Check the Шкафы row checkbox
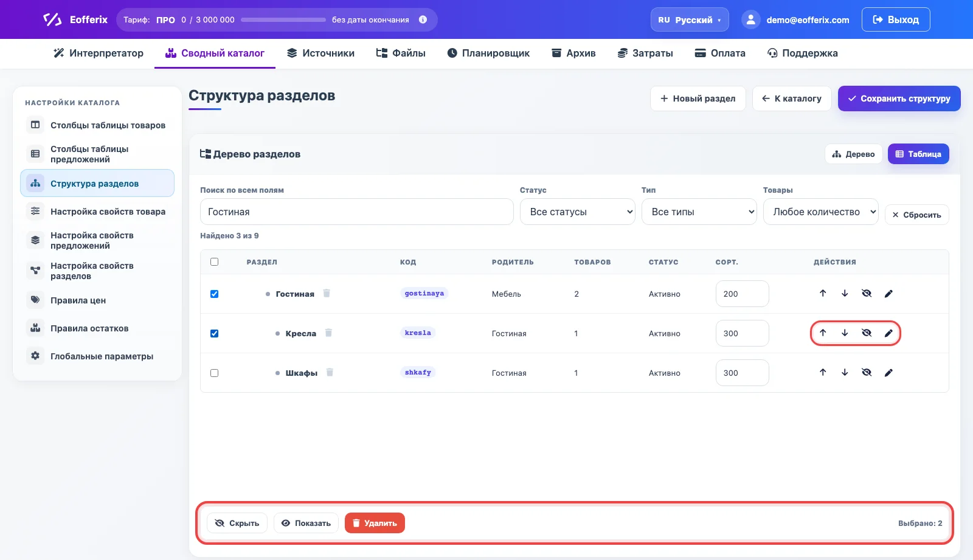The width and height of the screenshot is (973, 560). point(214,373)
